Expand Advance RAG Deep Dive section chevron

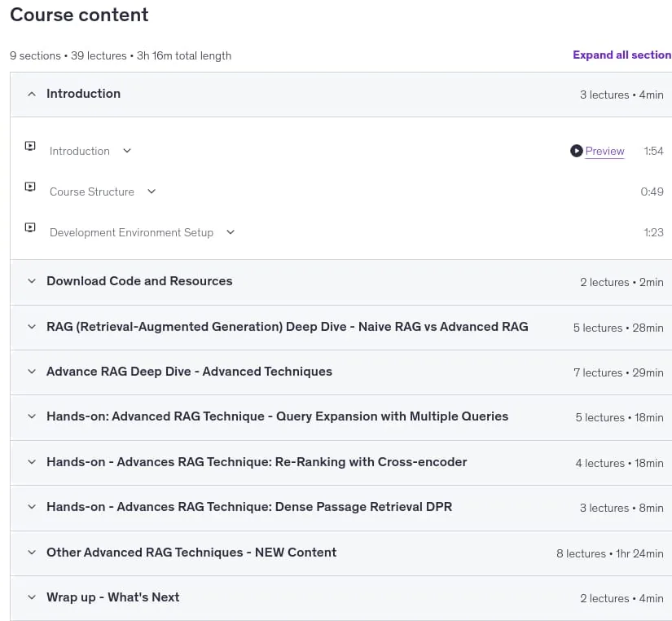pyautogui.click(x=32, y=372)
